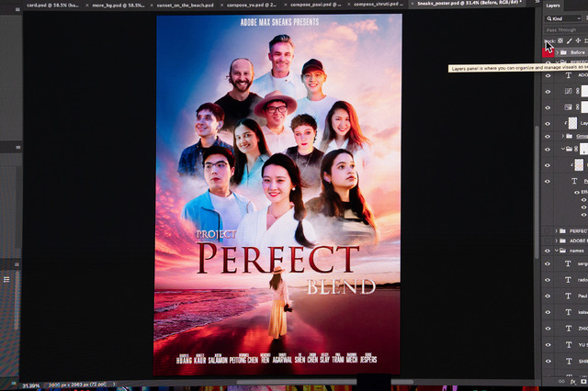Click the Lay layer thumbnail
This screenshot has height=391, width=588.
(x=573, y=123)
